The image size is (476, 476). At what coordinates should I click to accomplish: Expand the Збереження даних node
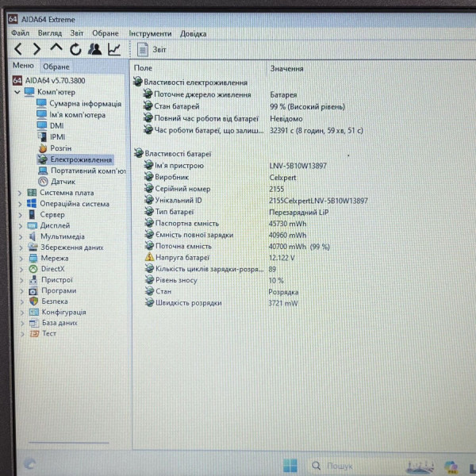click(x=21, y=248)
